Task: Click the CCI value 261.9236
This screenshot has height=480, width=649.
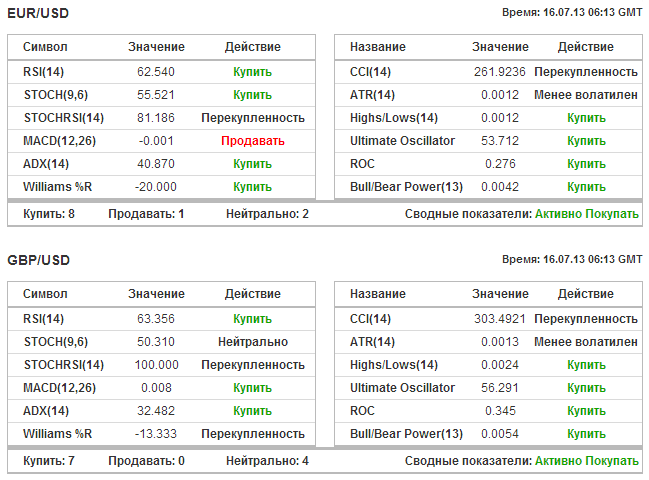Action: pyautogui.click(x=497, y=72)
